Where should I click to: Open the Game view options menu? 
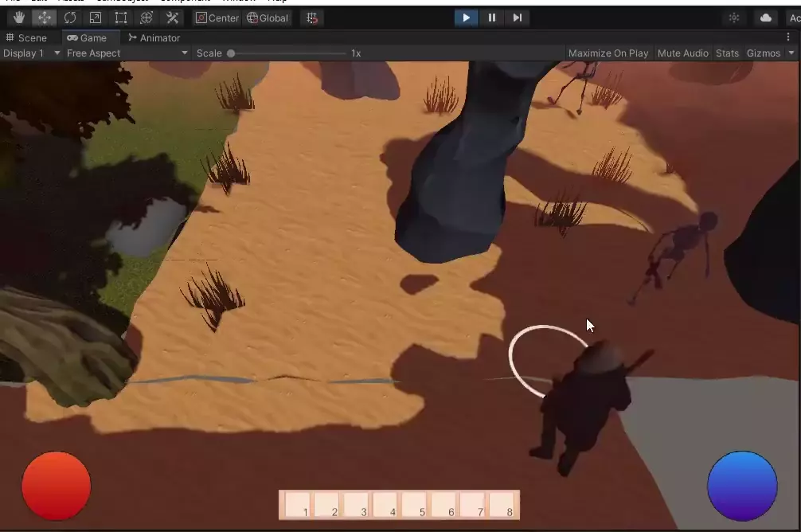pos(788,37)
